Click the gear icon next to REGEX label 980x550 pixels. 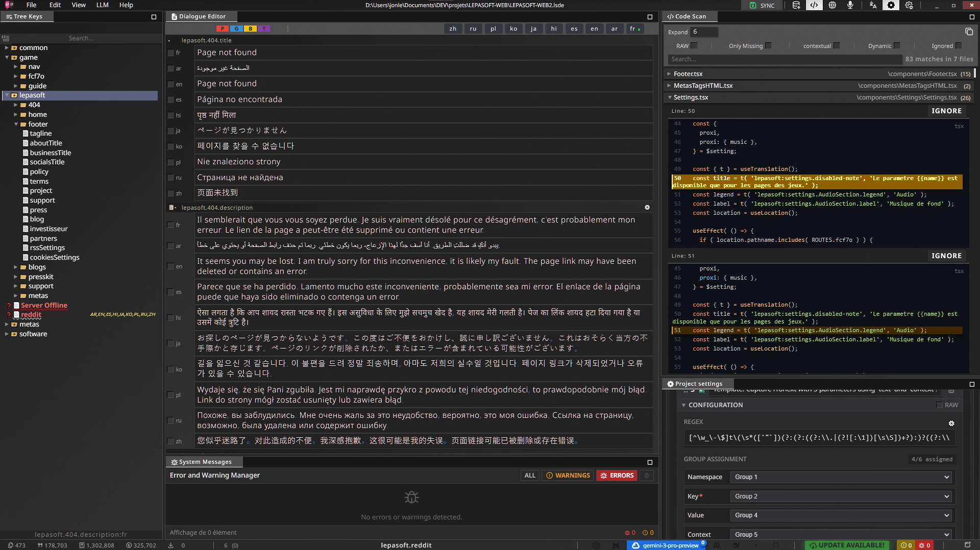click(951, 423)
